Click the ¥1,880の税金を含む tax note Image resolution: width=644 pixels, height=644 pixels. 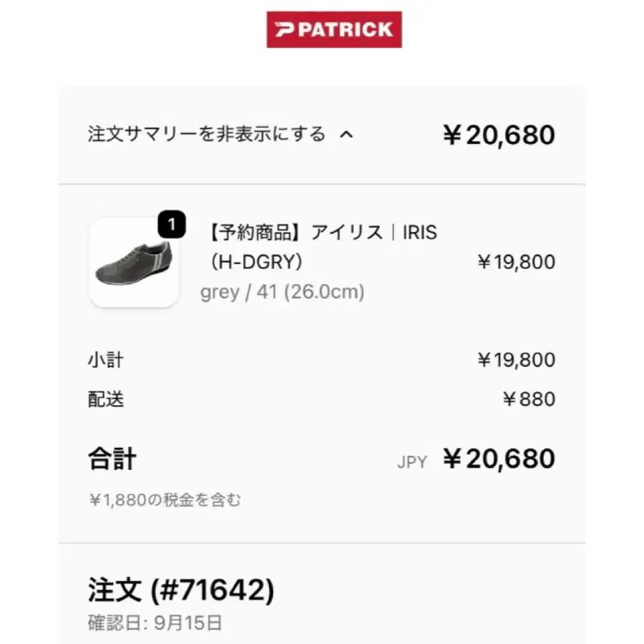pos(165,500)
